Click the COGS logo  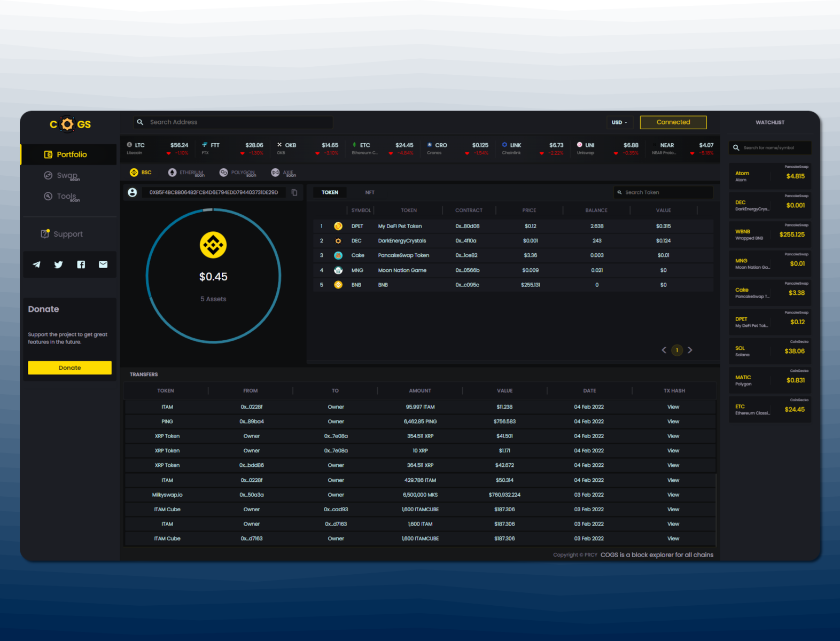click(70, 124)
